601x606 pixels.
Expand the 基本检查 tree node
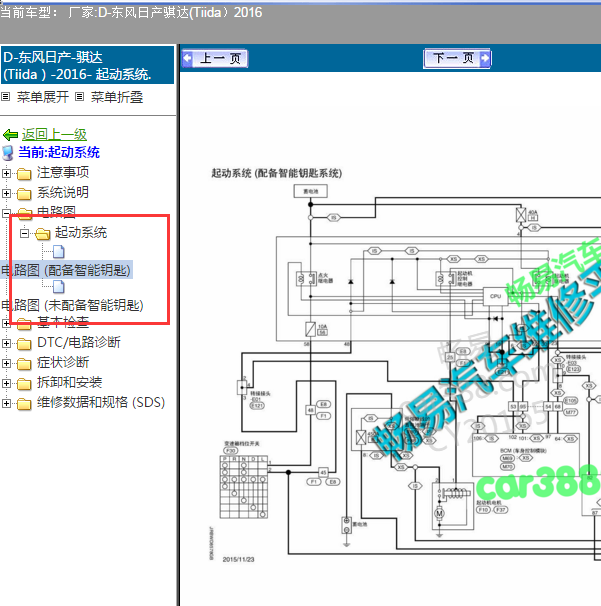[6, 323]
